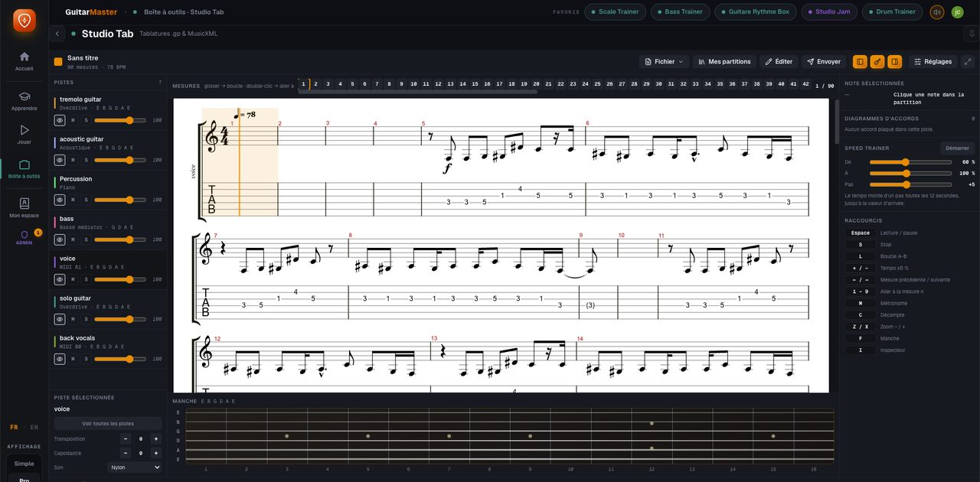Click the GuitarMaster orange logo icon

click(x=24, y=20)
